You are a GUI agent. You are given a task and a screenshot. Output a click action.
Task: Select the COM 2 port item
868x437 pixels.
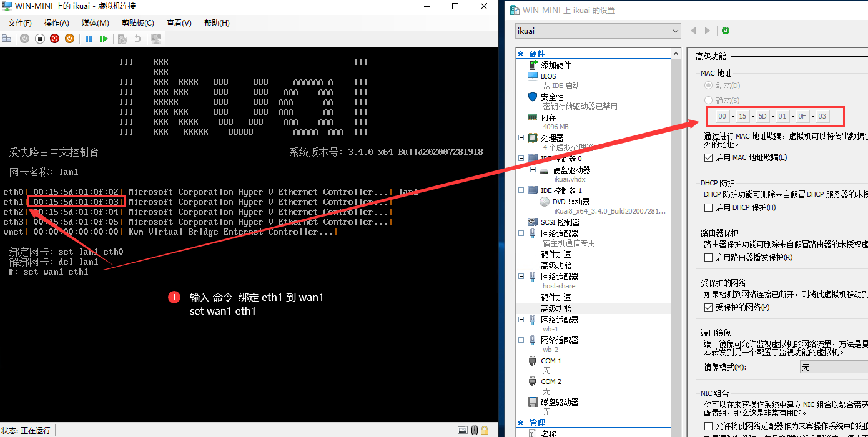pos(551,381)
